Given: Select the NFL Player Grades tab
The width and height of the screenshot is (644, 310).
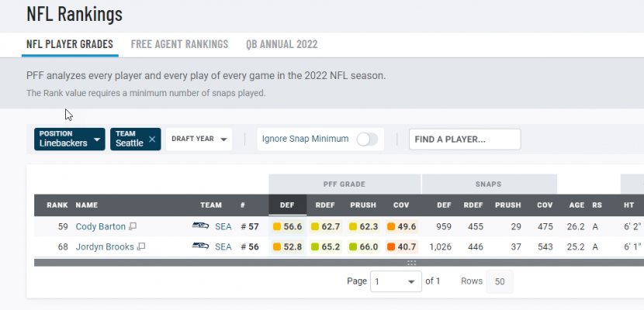Looking at the screenshot, I should [x=70, y=44].
